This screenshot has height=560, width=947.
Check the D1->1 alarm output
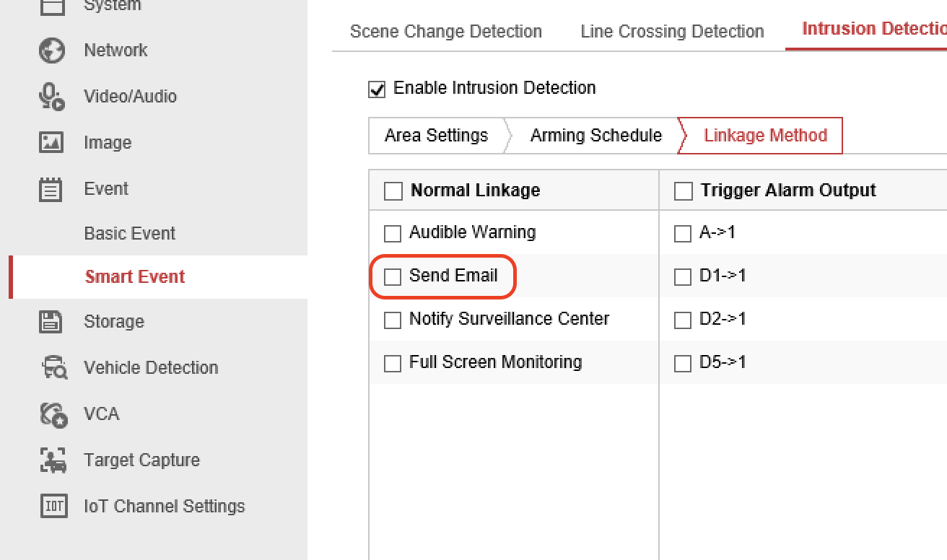click(683, 276)
